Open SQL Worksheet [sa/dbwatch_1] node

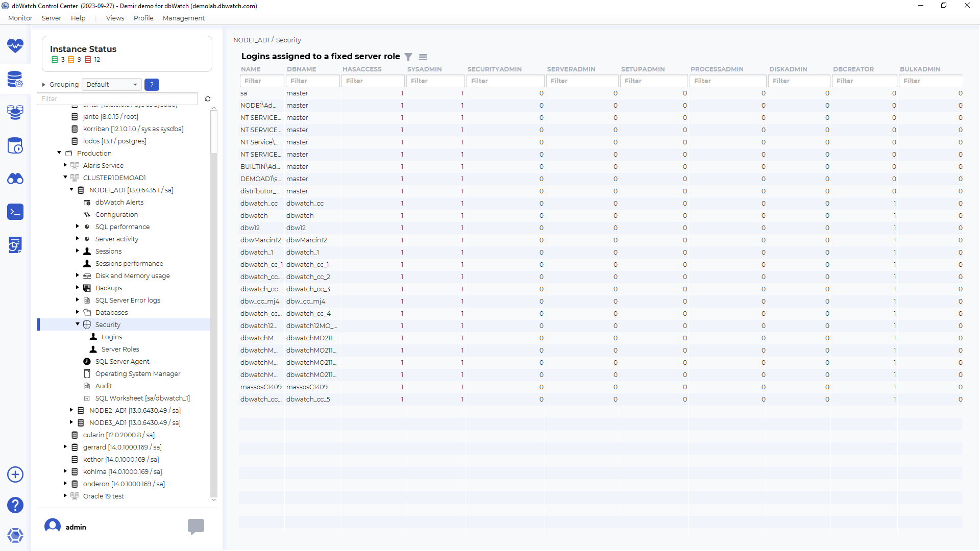pyautogui.click(x=142, y=398)
